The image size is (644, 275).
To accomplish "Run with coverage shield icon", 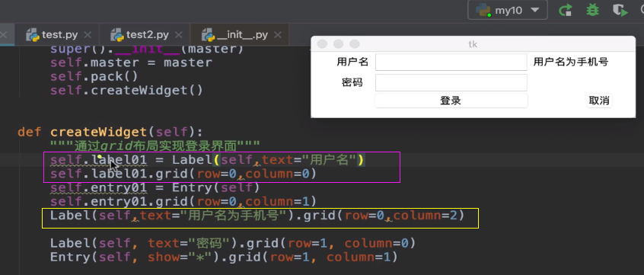I will pos(620,10).
